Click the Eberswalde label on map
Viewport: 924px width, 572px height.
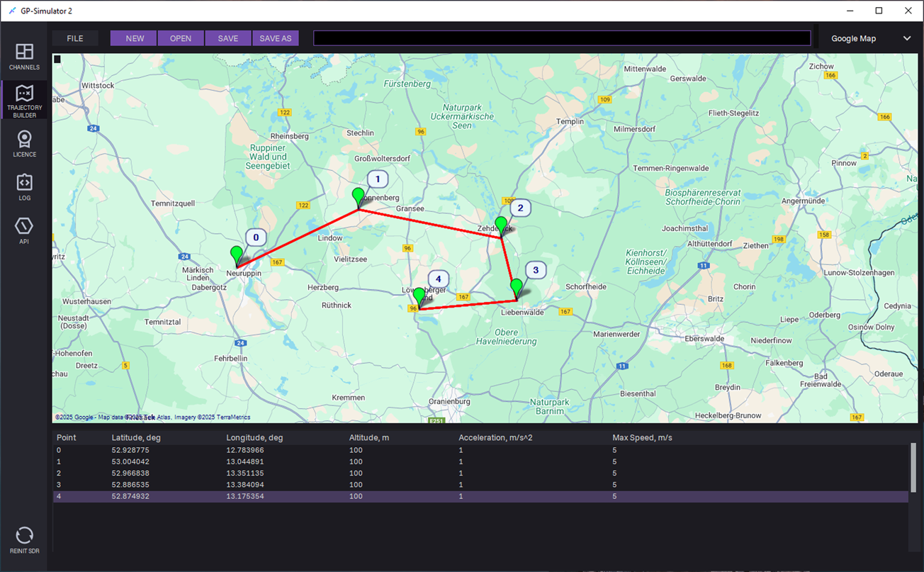tap(704, 339)
